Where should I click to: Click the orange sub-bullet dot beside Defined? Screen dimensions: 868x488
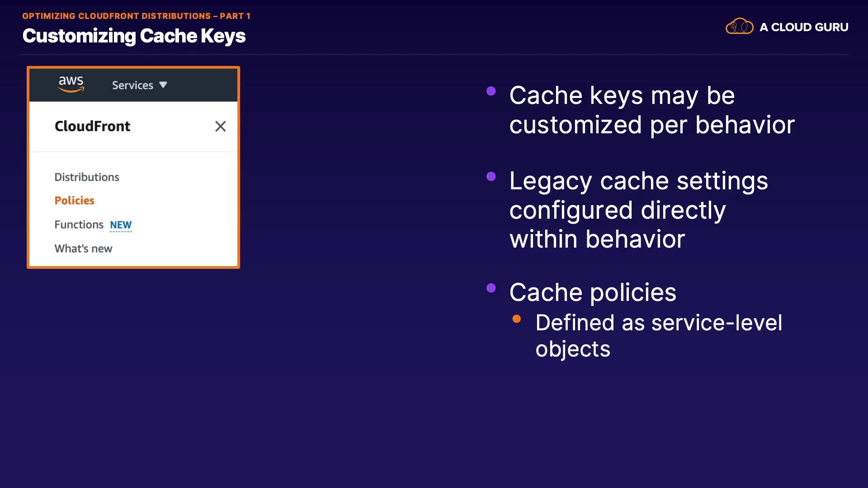(517, 319)
